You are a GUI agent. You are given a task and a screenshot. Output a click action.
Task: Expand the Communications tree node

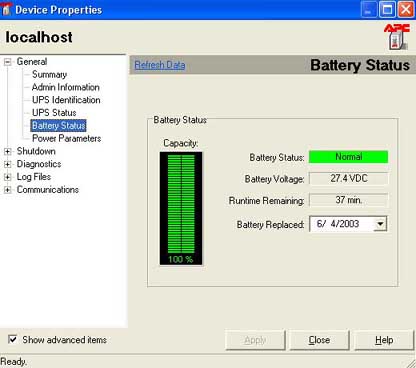pyautogui.click(x=8, y=190)
